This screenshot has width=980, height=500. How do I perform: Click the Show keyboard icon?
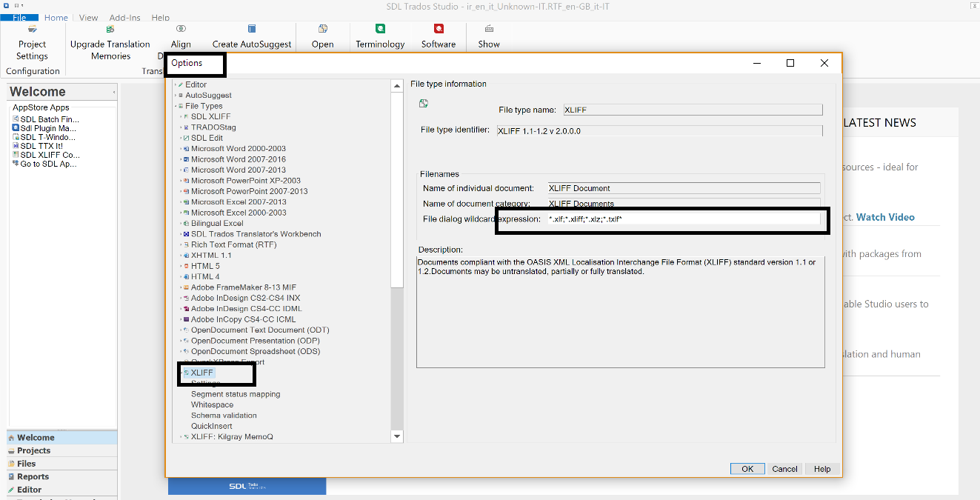pos(489,29)
